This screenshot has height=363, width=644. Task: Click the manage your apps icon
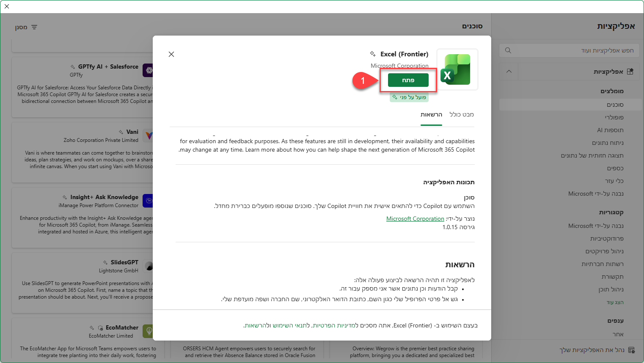point(631,350)
